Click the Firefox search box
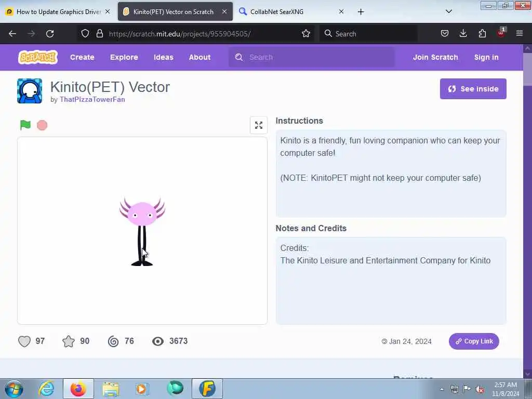This screenshot has height=399, width=532. point(368,34)
